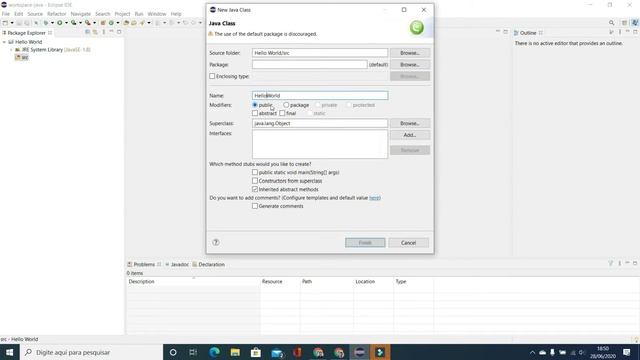Select the Java perspective icon
Viewport: 640px width, 360px height.
click(x=635, y=23)
